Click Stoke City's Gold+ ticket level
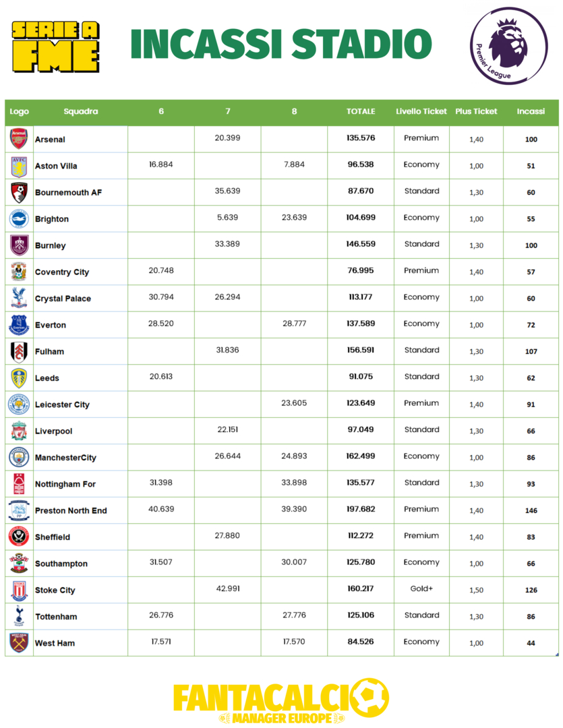 [x=421, y=589]
